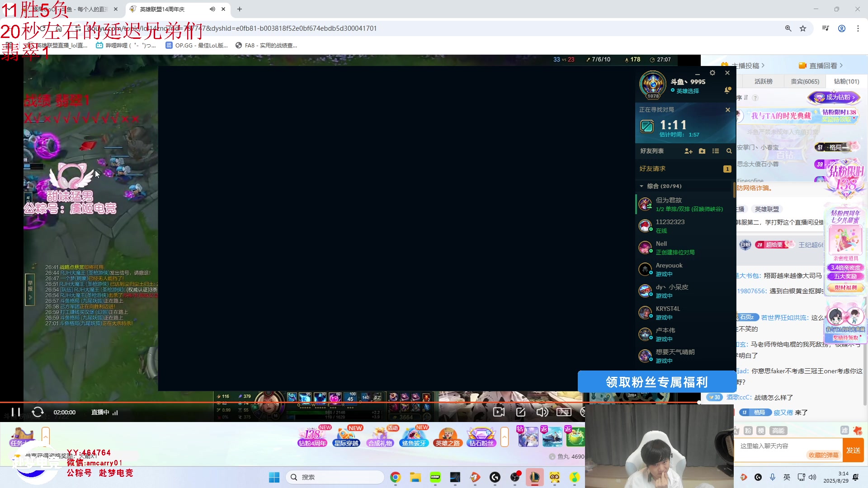868x488 pixels.
Task: Toggle the 高能 option above chat
Action: click(778, 431)
